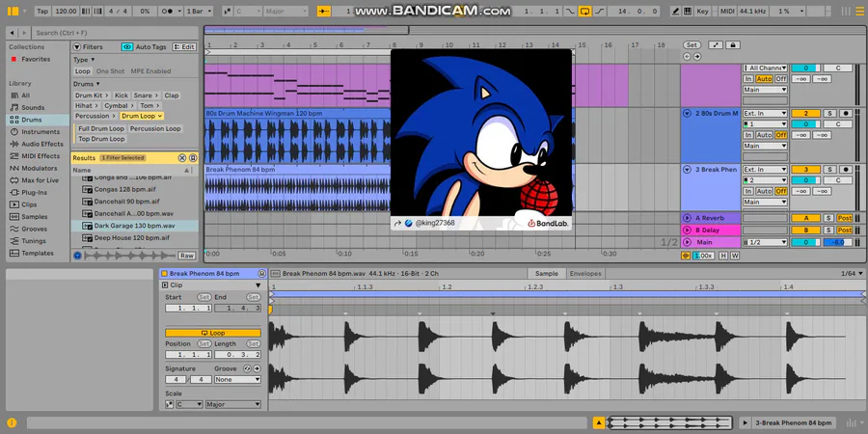Adjust the Main track volume -6.0 slider
868x434 pixels.
coord(837,242)
